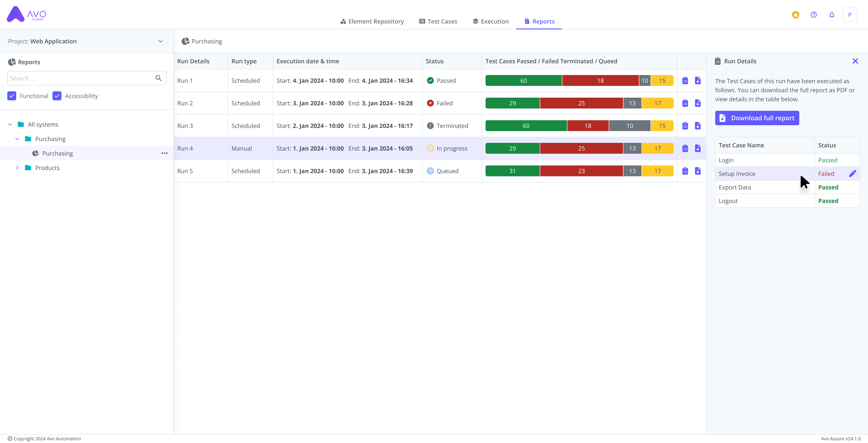The image size is (868, 443).
Task: Download the report for Run 2
Action: pyautogui.click(x=698, y=103)
